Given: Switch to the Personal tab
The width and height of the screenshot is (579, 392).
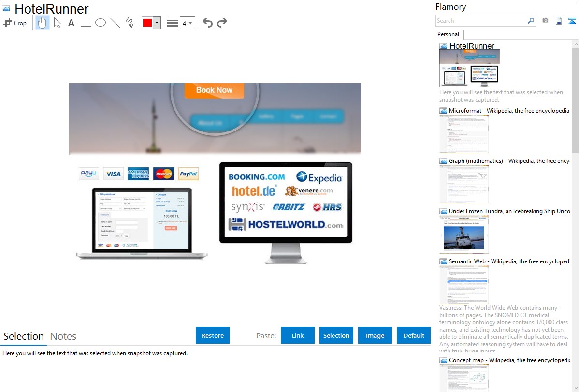Looking at the screenshot, I should point(449,34).
